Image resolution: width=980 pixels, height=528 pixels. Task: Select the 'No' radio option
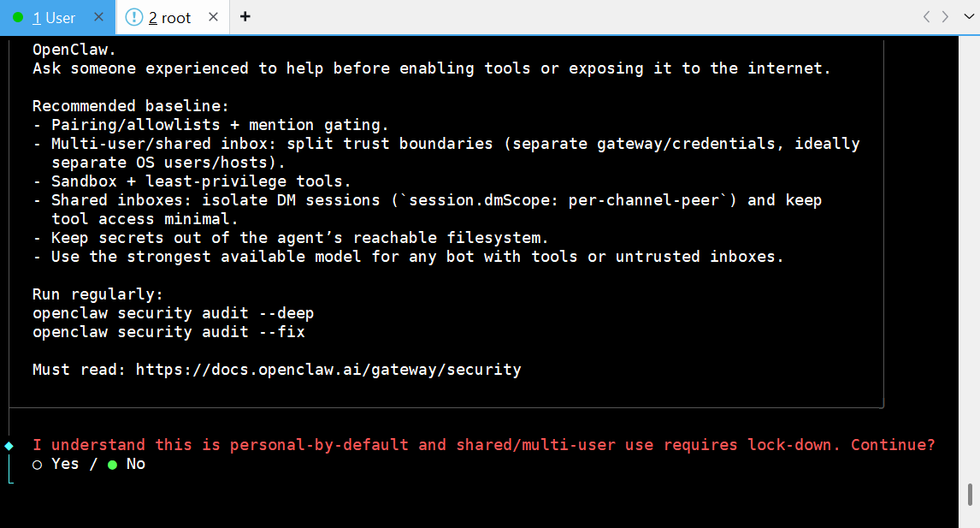tap(112, 464)
